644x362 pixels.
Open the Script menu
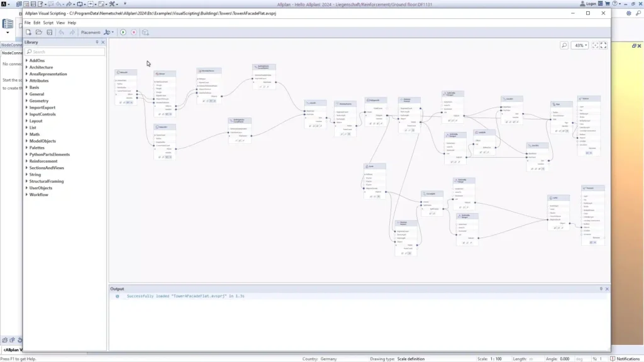(x=48, y=22)
